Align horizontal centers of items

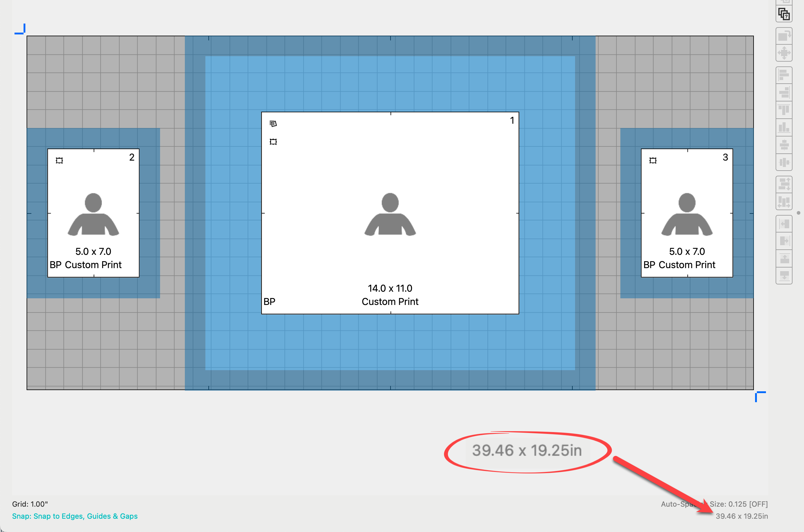pyautogui.click(x=784, y=145)
